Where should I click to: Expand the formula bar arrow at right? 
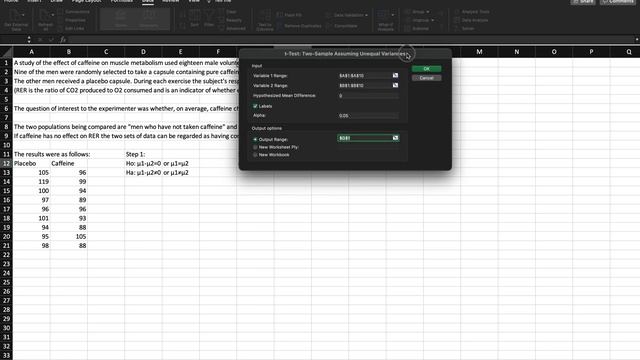637,40
